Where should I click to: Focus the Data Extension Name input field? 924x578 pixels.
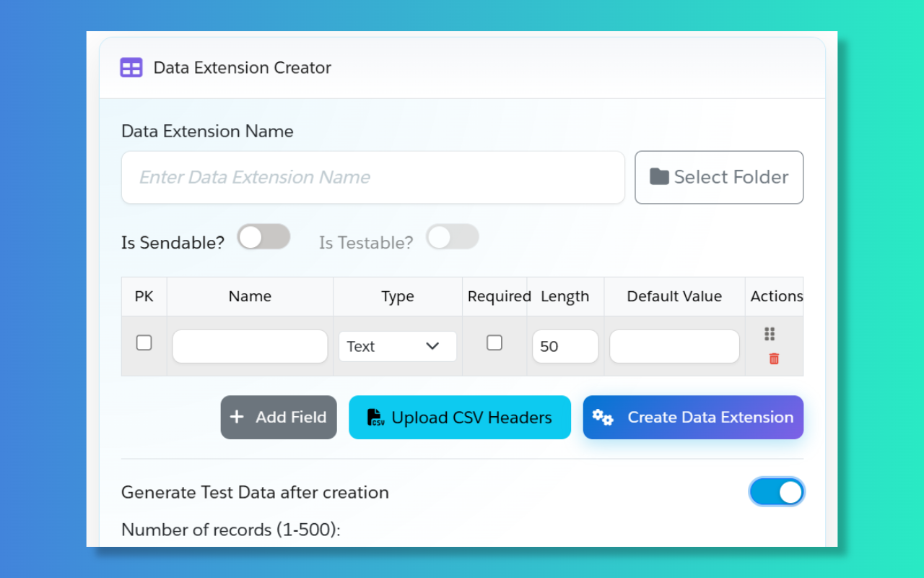tap(373, 177)
